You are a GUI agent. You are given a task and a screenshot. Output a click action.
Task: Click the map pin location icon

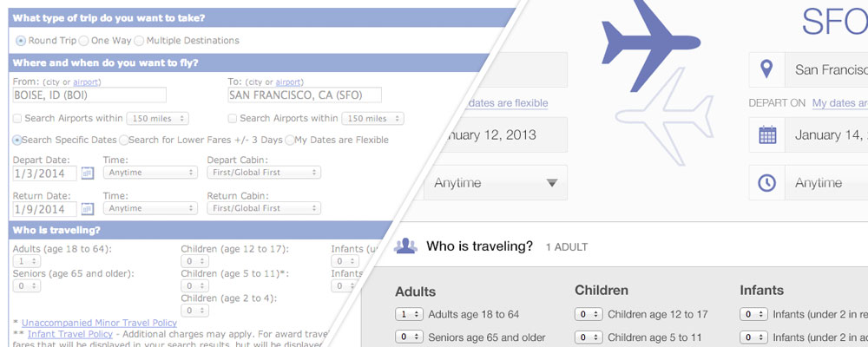pos(766,69)
